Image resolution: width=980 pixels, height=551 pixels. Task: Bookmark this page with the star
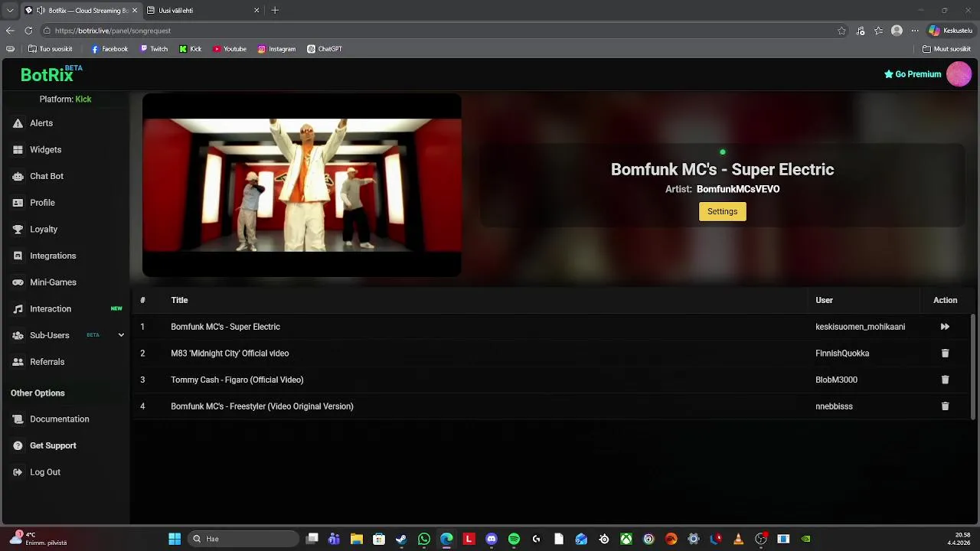pyautogui.click(x=841, y=31)
